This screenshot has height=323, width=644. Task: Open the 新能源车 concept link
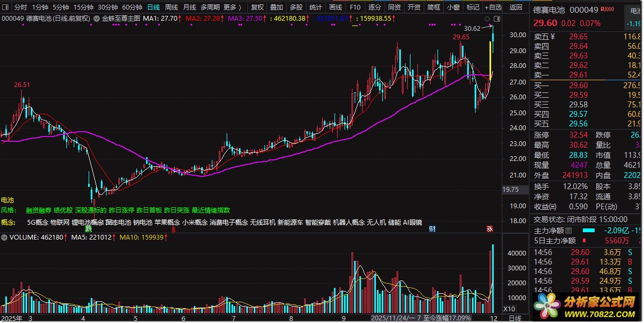(x=290, y=223)
